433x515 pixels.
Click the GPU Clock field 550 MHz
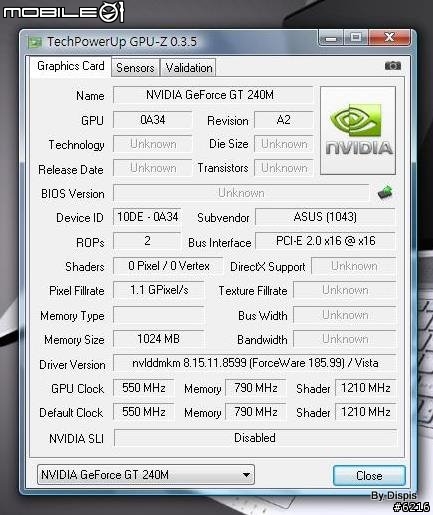click(144, 388)
